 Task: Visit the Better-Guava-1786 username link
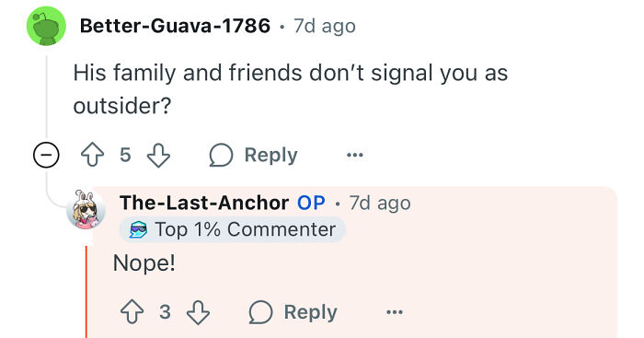[x=175, y=26]
